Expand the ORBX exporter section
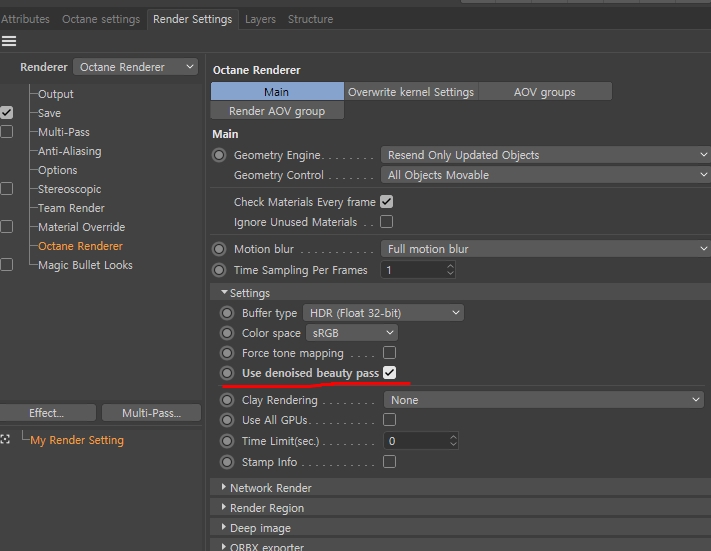This screenshot has height=551, width=711. [224, 546]
